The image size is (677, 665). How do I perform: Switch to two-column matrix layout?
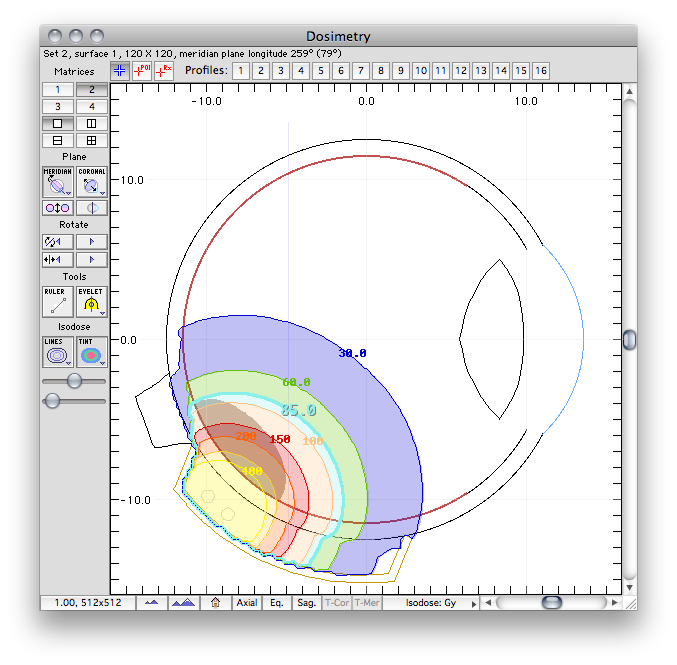click(x=92, y=124)
